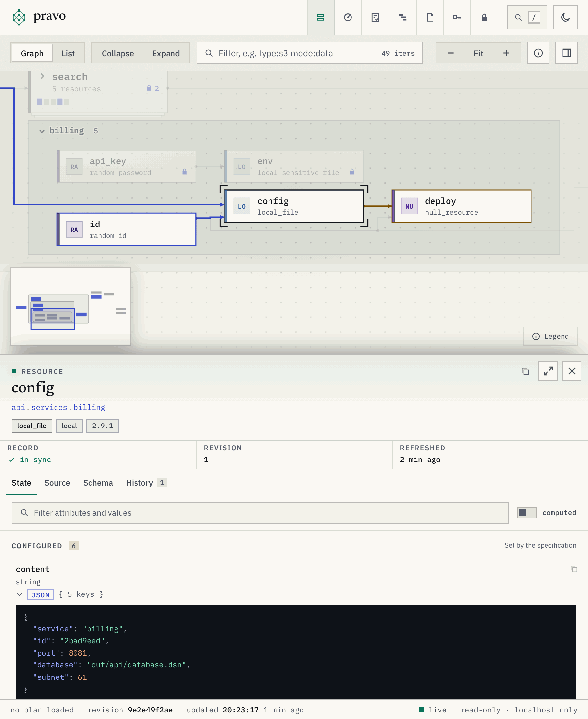
Task: Click the lock icon on api_key node
Action: (184, 172)
